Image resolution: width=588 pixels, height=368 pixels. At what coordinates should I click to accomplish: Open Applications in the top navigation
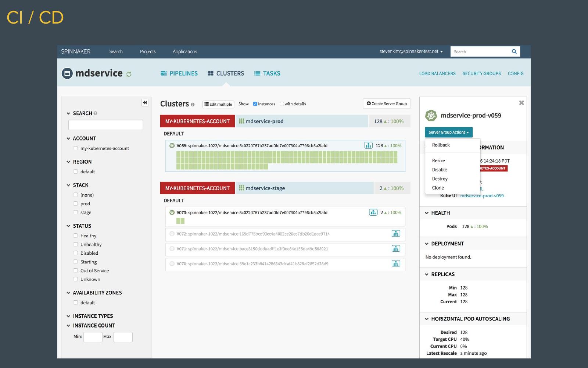pyautogui.click(x=185, y=52)
